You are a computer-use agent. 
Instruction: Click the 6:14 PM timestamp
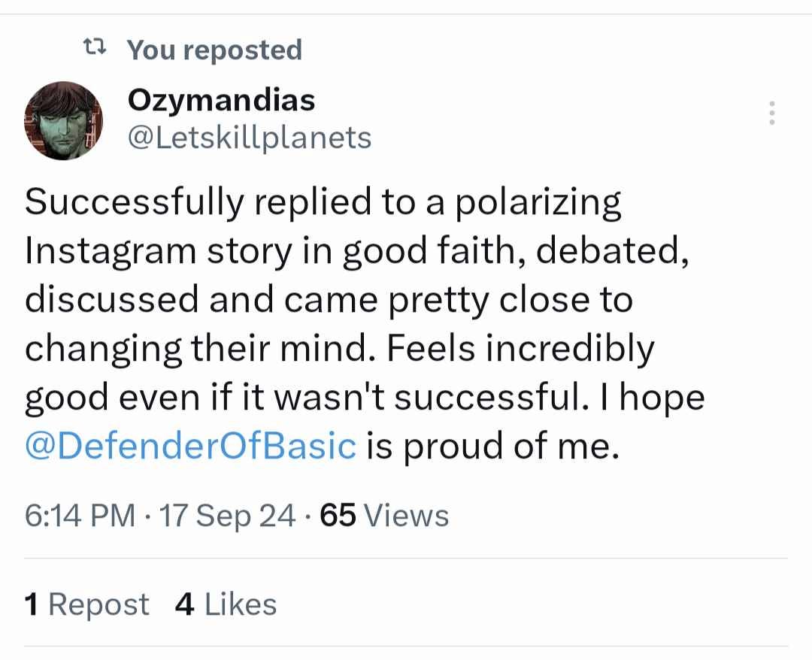pyautogui.click(x=80, y=516)
